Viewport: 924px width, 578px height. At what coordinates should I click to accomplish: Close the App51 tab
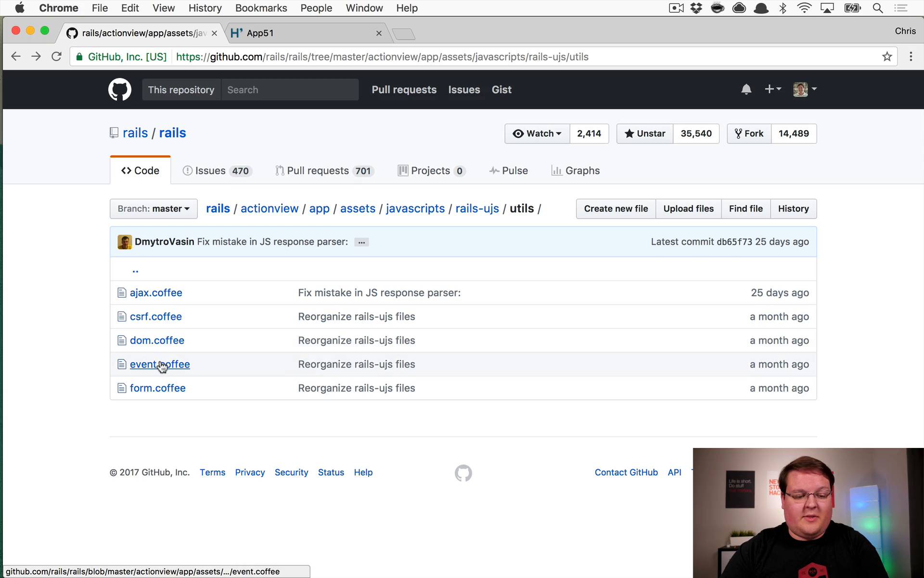pyautogui.click(x=379, y=33)
